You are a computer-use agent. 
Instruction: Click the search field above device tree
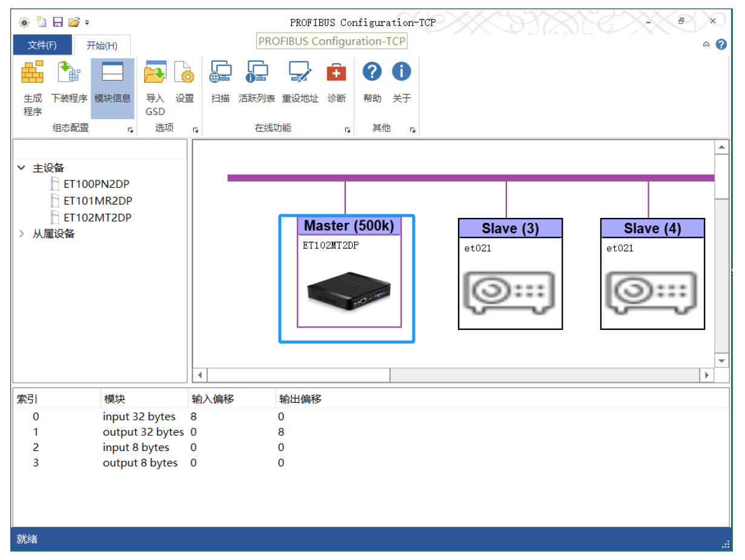[x=100, y=150]
